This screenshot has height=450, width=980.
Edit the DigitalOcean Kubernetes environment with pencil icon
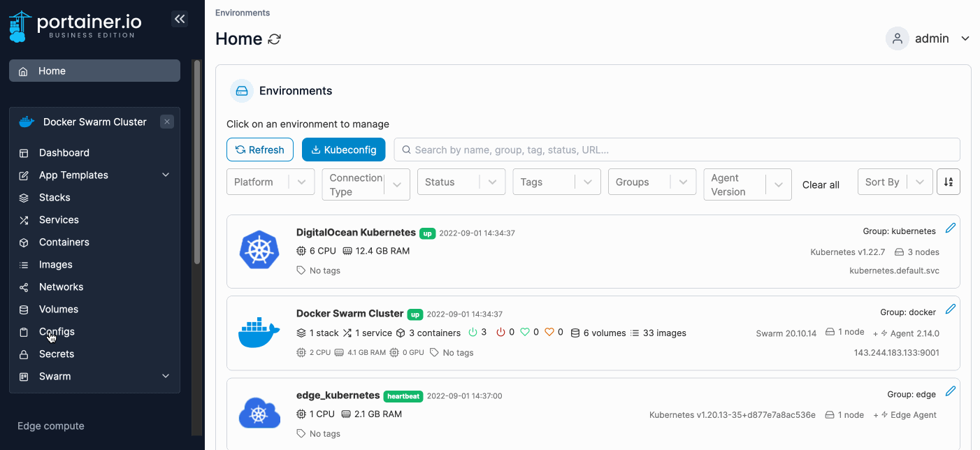tap(951, 227)
